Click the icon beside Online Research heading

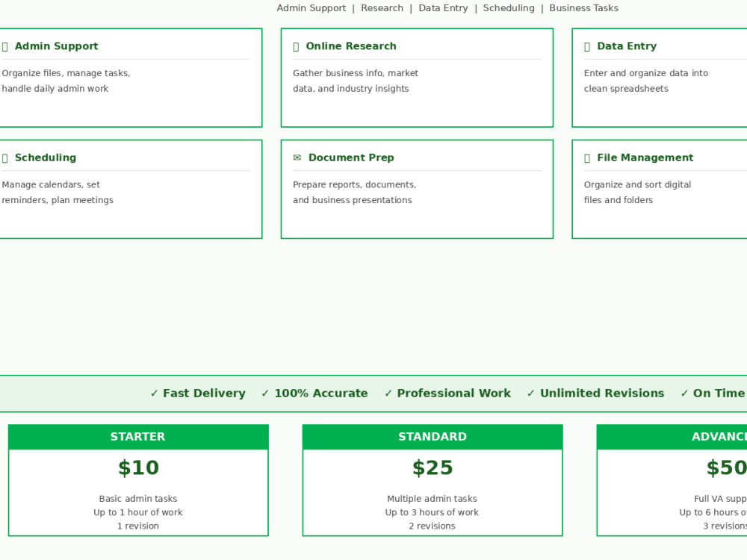296,46
